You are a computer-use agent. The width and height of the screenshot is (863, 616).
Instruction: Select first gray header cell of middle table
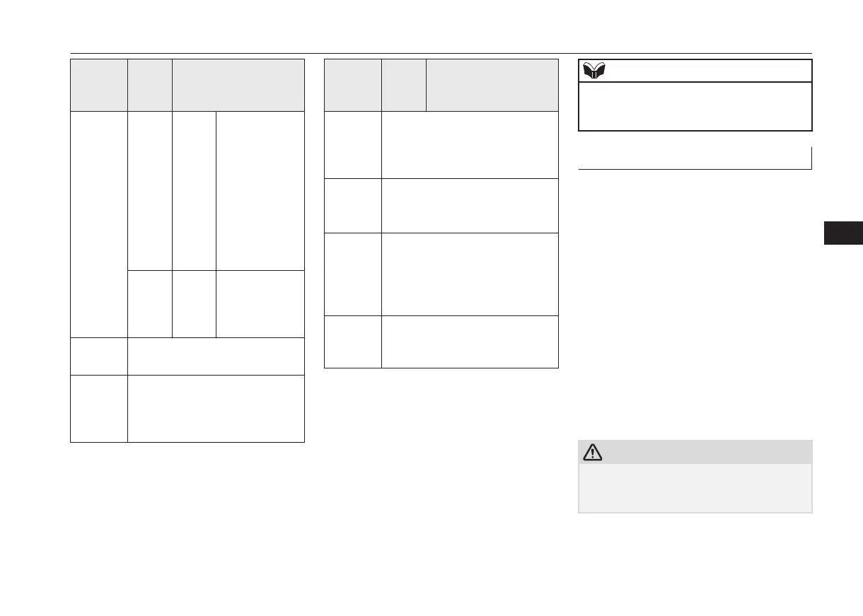click(353, 85)
